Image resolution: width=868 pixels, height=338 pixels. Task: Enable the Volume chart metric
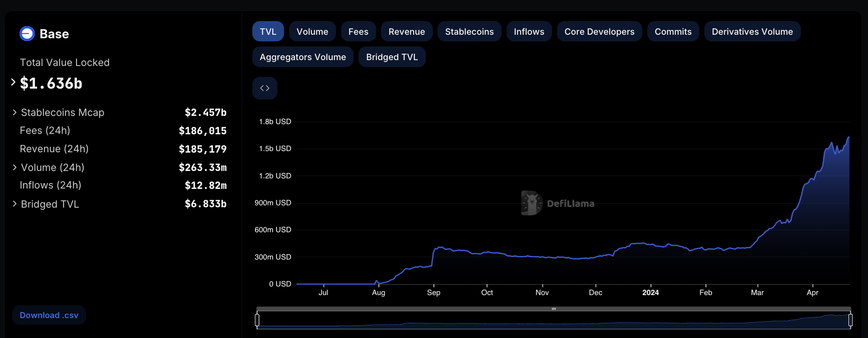click(x=312, y=32)
